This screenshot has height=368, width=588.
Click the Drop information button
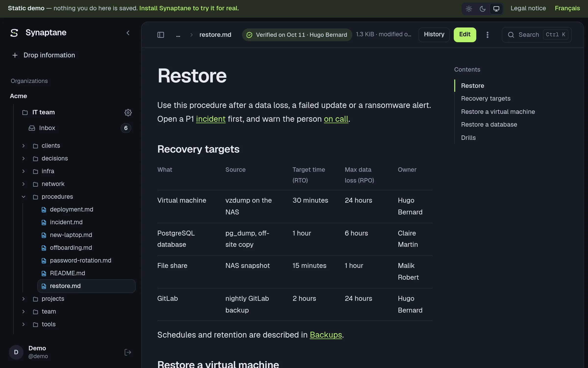point(44,55)
